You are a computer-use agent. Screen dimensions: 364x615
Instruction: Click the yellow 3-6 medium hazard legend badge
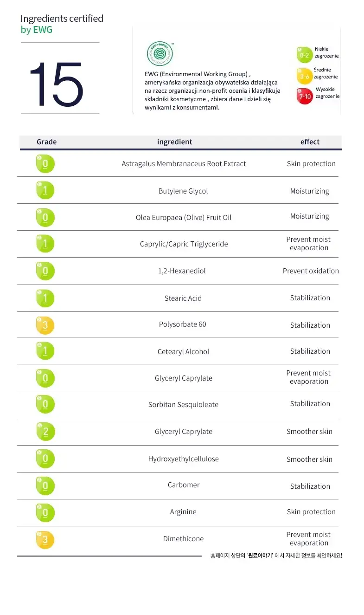[x=305, y=76]
